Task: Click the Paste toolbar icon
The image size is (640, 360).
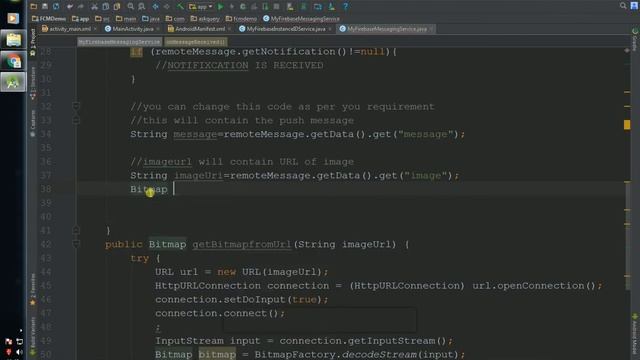Action: point(117,7)
